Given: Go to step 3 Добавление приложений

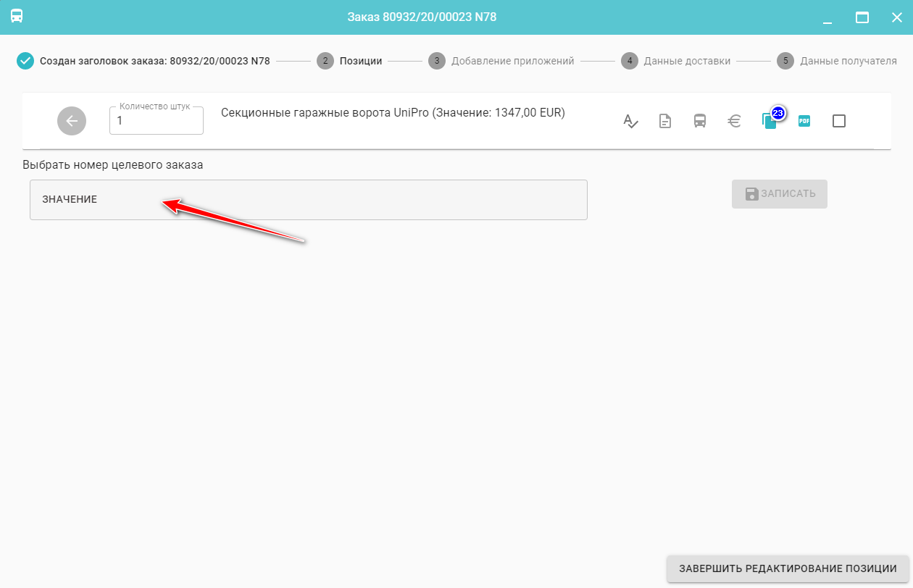Looking at the screenshot, I should pyautogui.click(x=501, y=61).
